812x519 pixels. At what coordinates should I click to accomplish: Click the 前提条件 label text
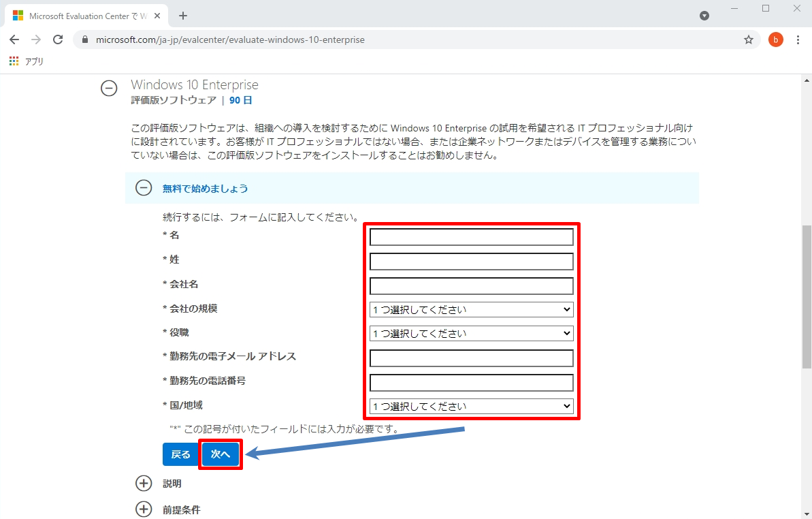tap(181, 509)
